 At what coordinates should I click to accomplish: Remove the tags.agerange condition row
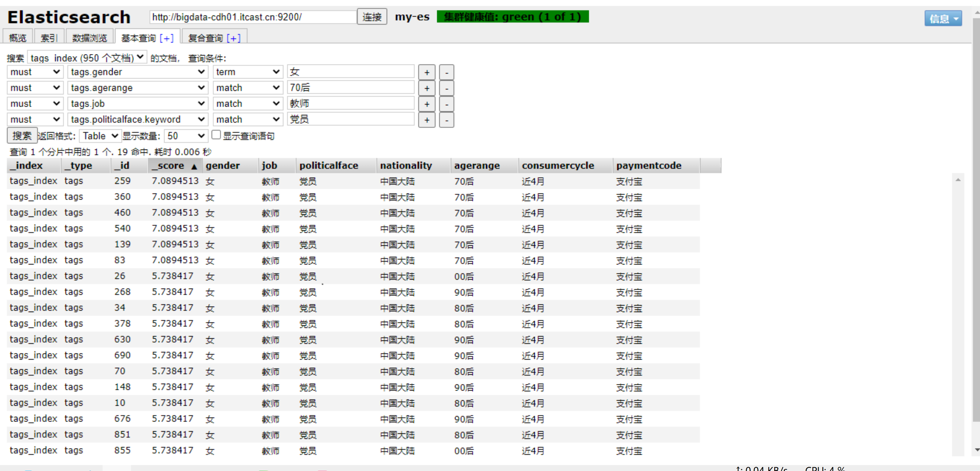[446, 88]
